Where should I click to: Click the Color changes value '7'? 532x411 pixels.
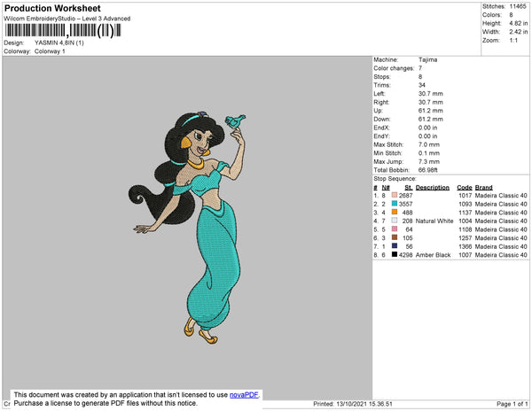420,68
